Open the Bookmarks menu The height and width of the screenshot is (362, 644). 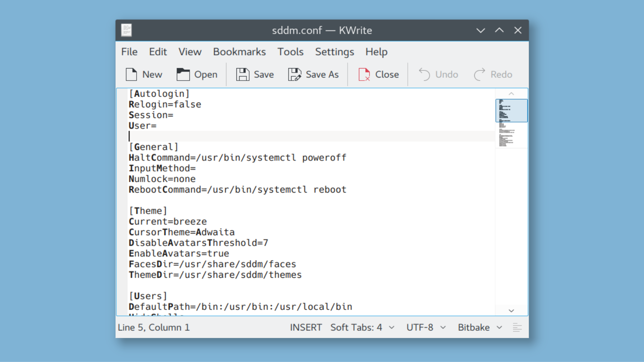pos(239,52)
